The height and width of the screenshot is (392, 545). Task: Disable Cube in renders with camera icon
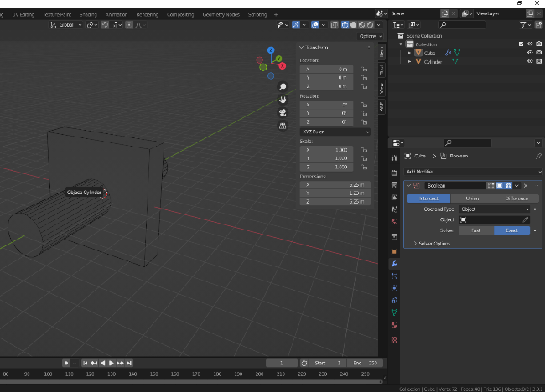coord(539,53)
